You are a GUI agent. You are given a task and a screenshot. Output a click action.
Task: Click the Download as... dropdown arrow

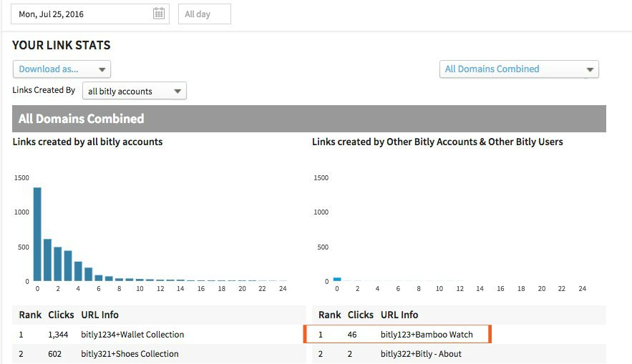[102, 69]
